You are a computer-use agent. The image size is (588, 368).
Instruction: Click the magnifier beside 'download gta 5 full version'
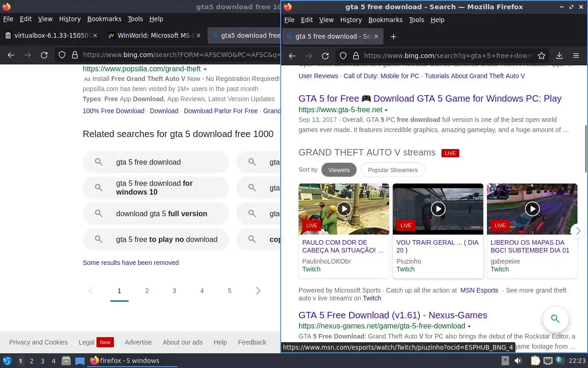(99, 213)
